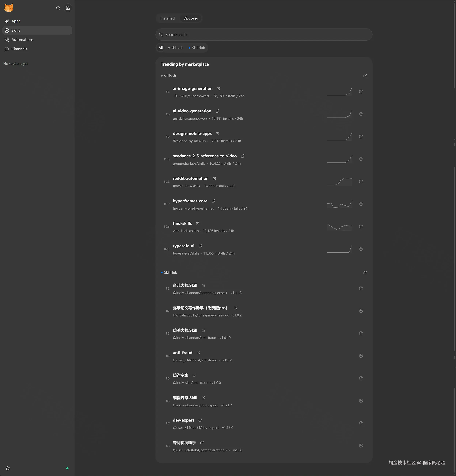Install the dev-expert skill
This screenshot has width=456, height=476.
point(361,423)
